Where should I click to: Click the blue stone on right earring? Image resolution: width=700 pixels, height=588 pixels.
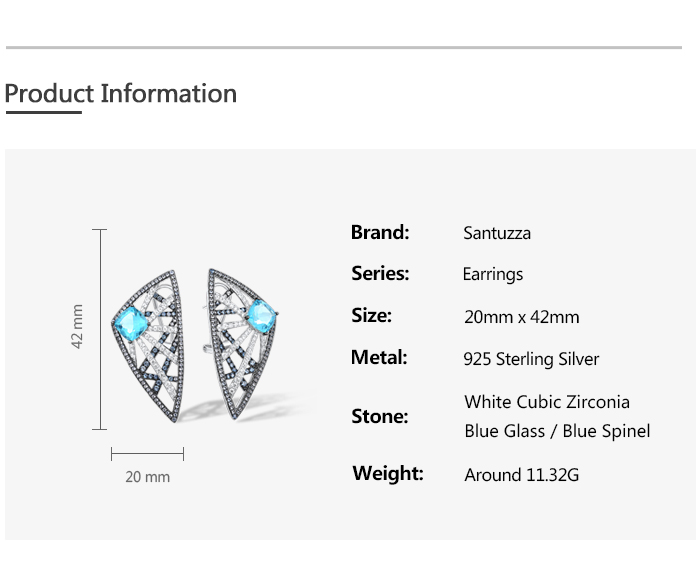tap(260, 317)
